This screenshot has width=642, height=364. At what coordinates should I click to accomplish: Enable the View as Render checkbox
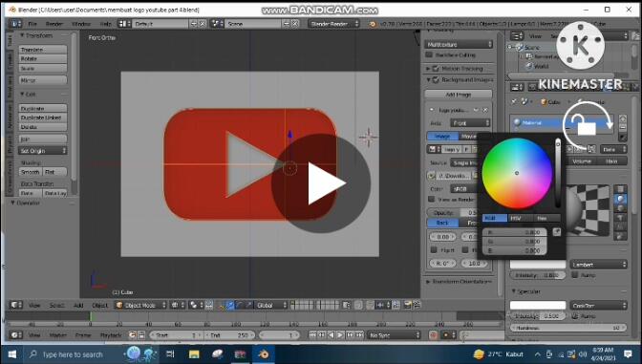(x=431, y=199)
